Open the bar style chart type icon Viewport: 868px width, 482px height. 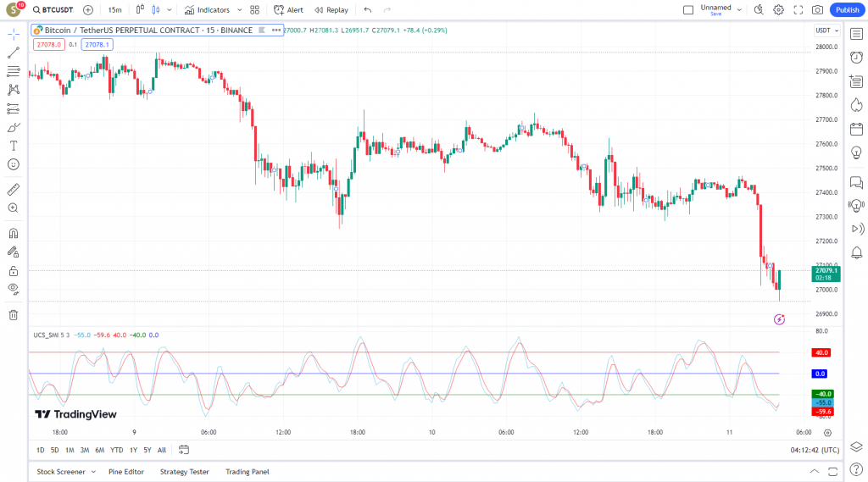140,10
